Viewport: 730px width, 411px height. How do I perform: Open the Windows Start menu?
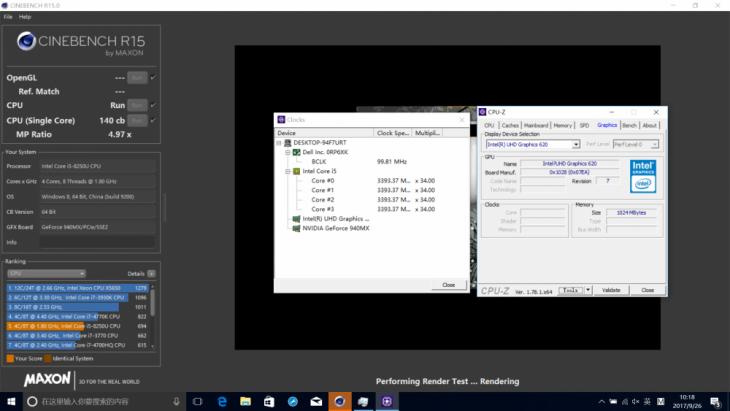(x=11, y=401)
